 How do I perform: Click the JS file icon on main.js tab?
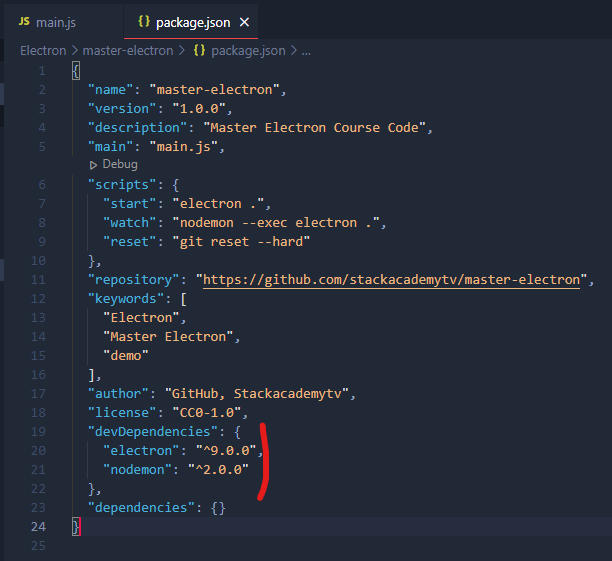pos(24,21)
